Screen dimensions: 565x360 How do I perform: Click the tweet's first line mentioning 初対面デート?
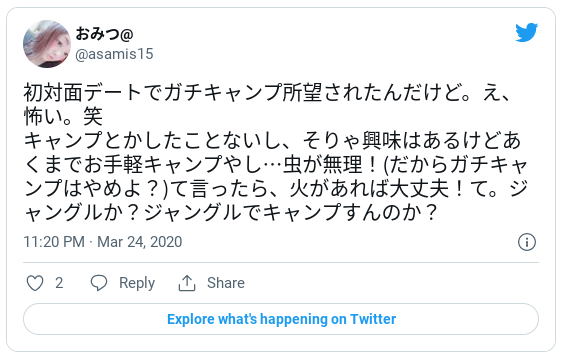267,92
